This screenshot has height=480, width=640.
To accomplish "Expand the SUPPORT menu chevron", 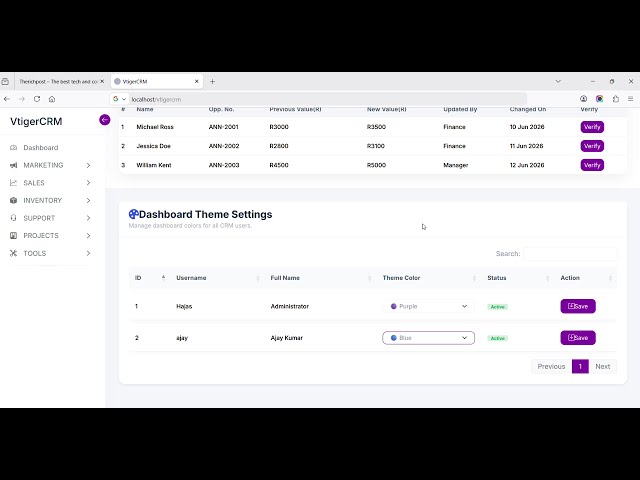I will pyautogui.click(x=88, y=218).
